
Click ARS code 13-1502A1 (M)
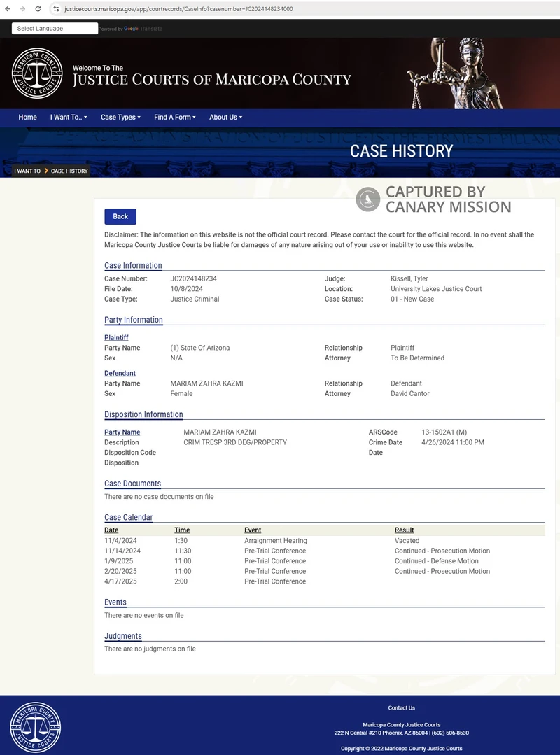pos(444,432)
